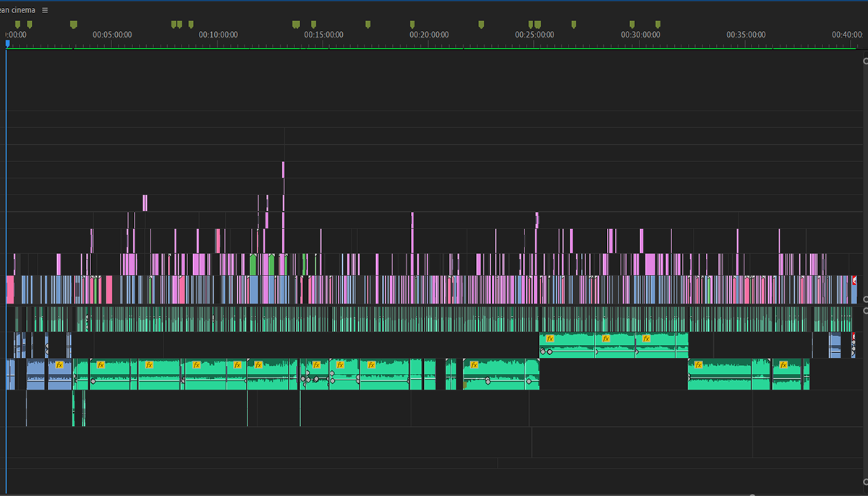Select the marker near the three-minute point
Image resolution: width=868 pixels, height=496 pixels.
(x=73, y=25)
